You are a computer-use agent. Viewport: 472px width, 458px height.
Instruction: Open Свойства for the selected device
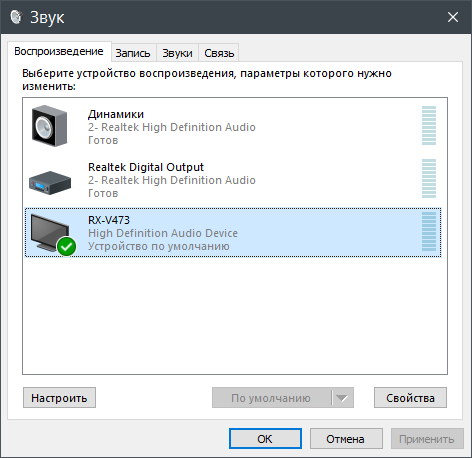(x=410, y=398)
